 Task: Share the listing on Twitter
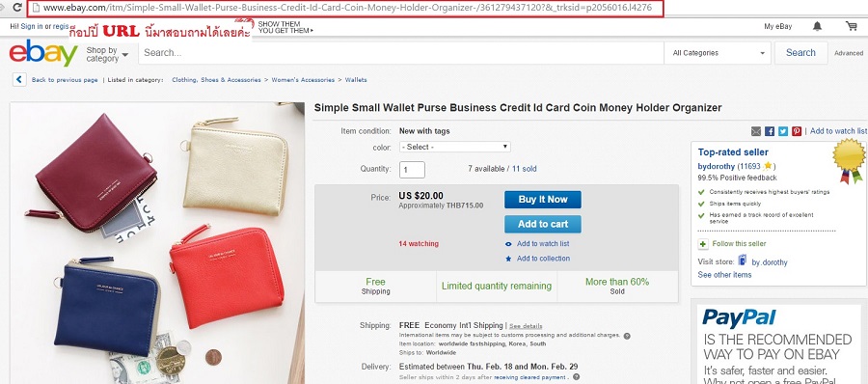coord(783,131)
